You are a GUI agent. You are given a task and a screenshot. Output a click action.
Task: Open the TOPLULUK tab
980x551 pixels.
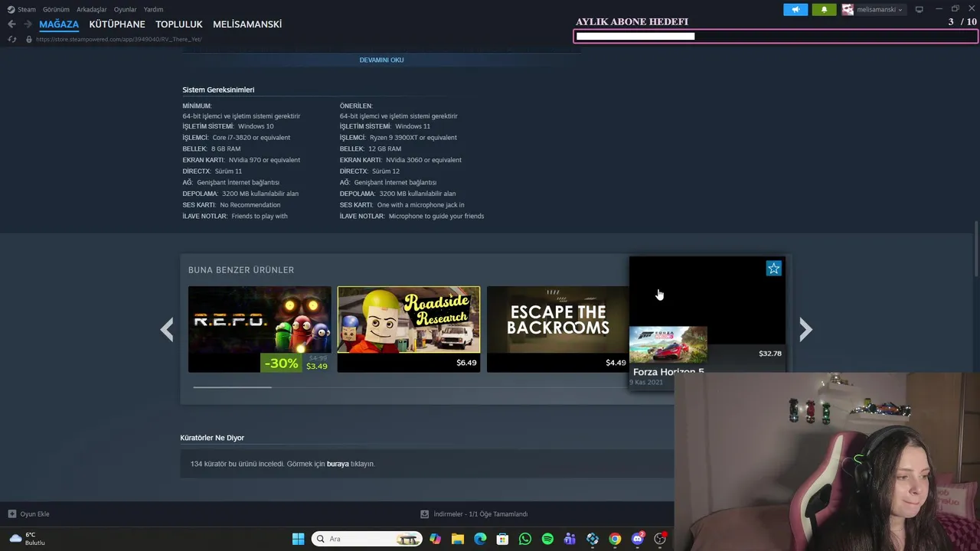tap(179, 24)
